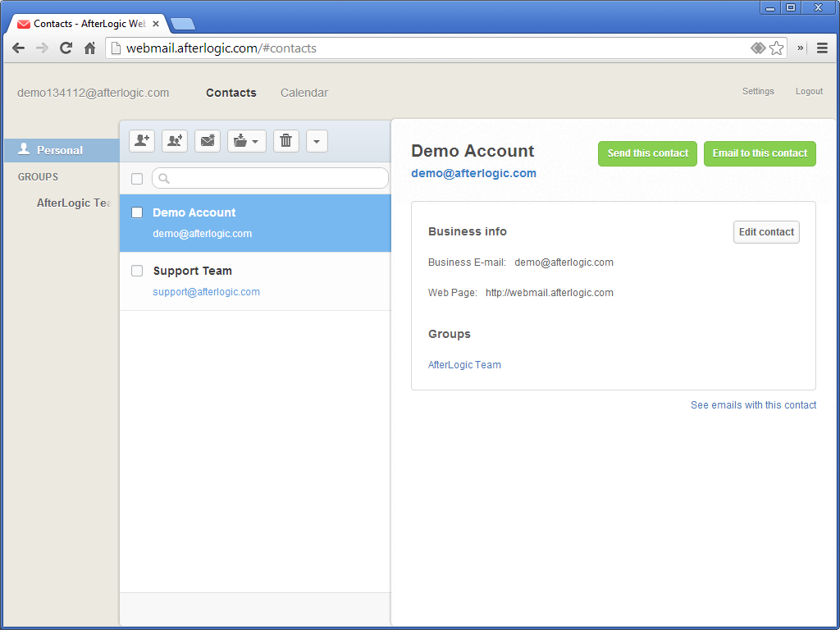The image size is (840, 630).
Task: Bookmark this page with the star icon
Action: pyautogui.click(x=776, y=48)
